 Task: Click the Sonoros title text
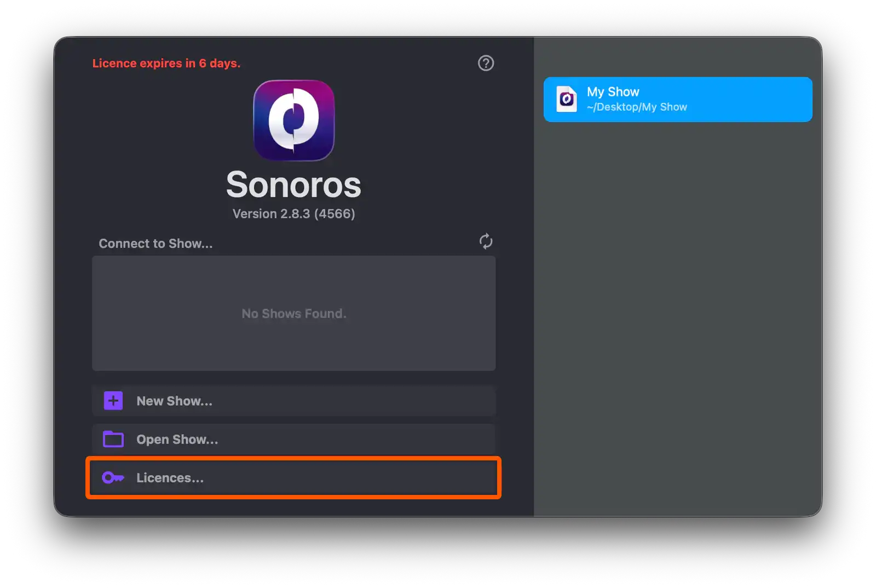[x=294, y=185]
